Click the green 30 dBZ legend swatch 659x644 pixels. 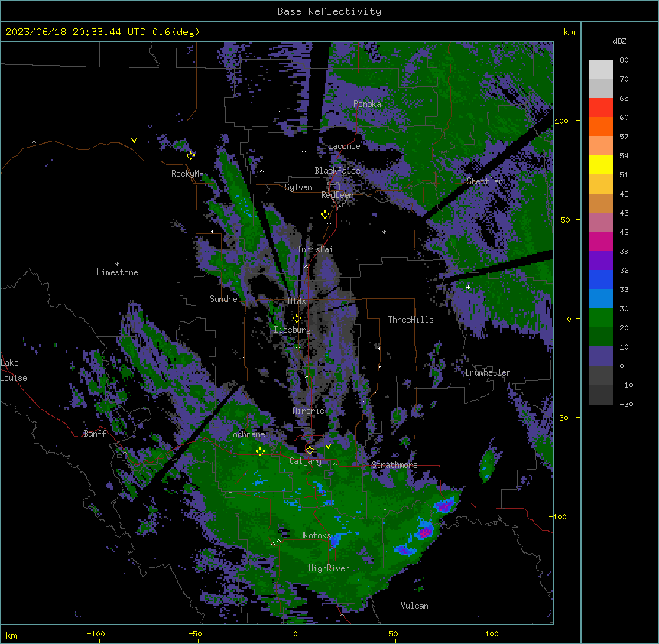(x=601, y=318)
